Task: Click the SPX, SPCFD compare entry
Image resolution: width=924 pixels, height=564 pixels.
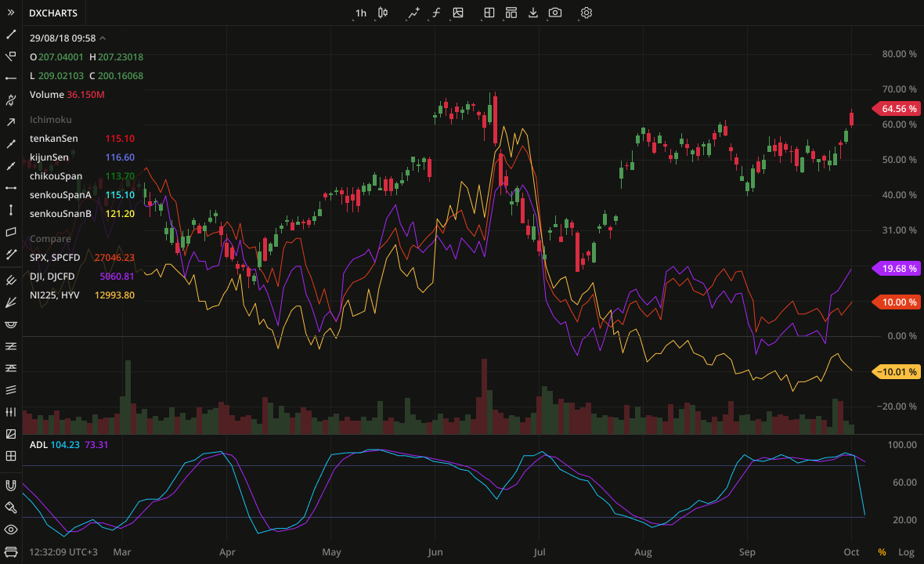Action: point(55,257)
